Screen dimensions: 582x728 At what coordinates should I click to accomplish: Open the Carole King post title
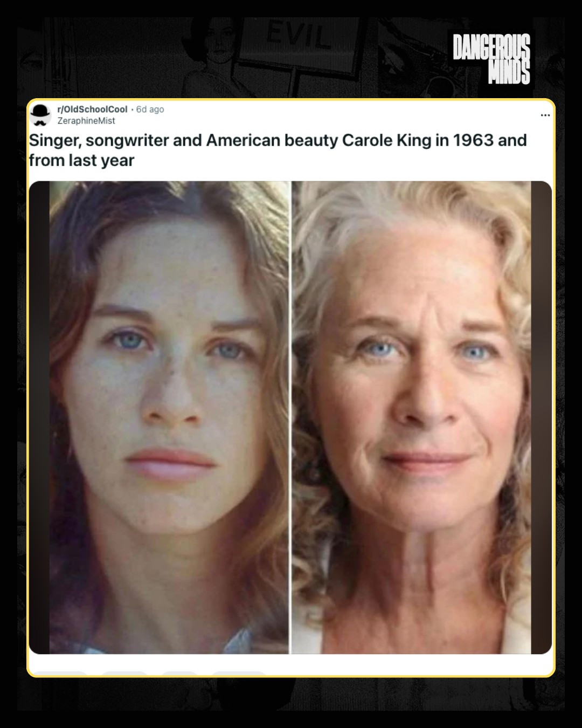278,150
